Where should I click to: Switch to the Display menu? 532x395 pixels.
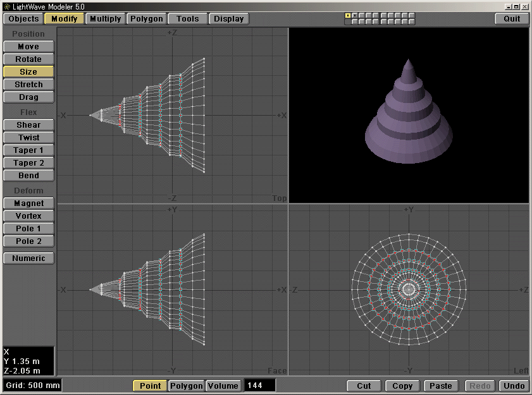[229, 18]
